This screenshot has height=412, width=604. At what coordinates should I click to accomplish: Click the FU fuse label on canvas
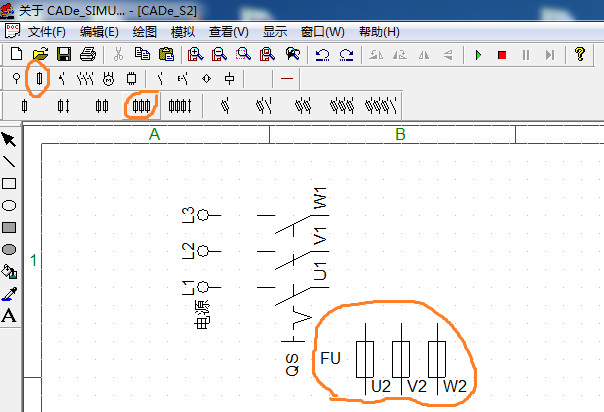point(331,358)
